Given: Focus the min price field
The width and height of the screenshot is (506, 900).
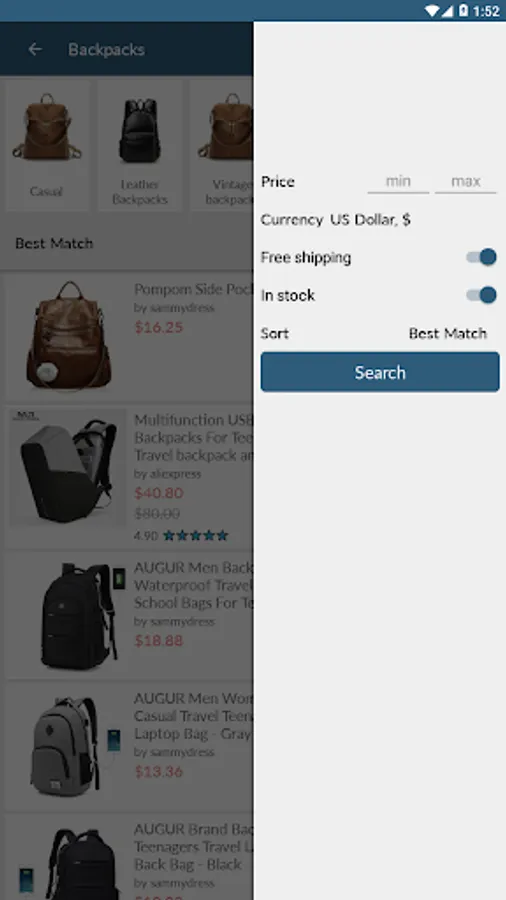Looking at the screenshot, I should pyautogui.click(x=398, y=183).
